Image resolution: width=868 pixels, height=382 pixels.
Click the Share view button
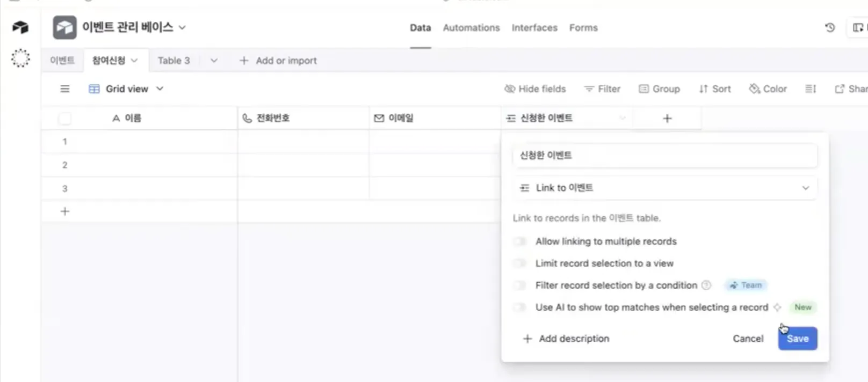click(851, 89)
